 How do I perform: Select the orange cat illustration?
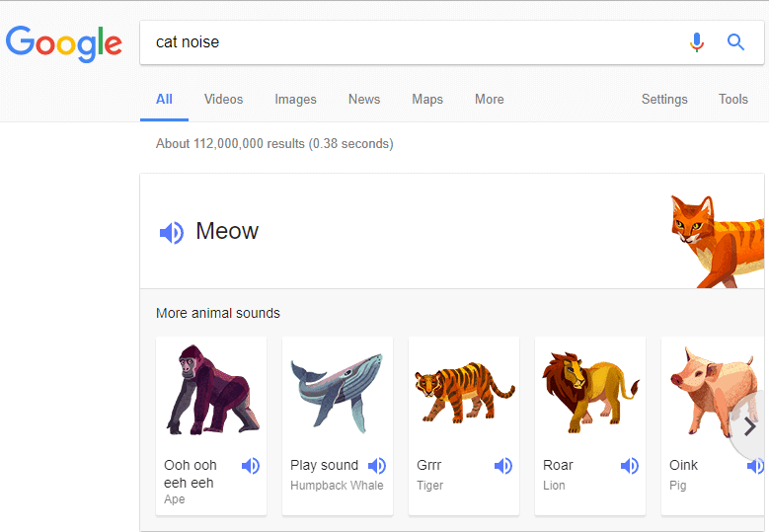click(717, 241)
